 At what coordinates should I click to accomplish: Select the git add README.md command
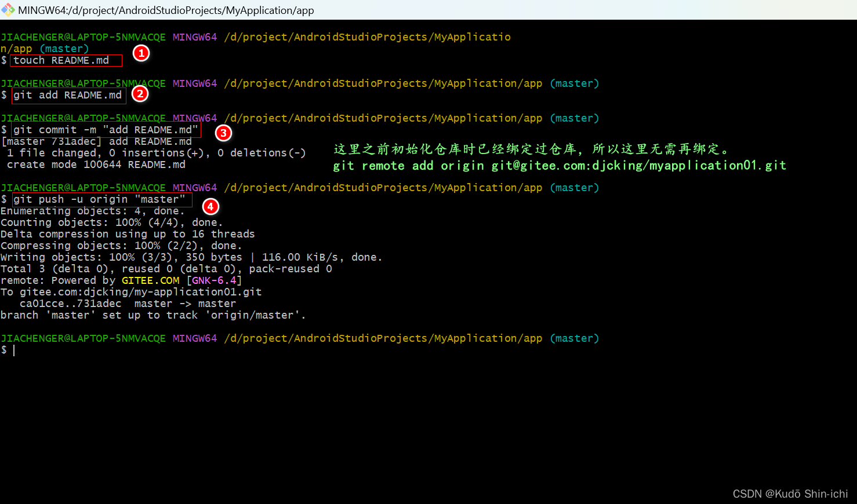[x=68, y=95]
